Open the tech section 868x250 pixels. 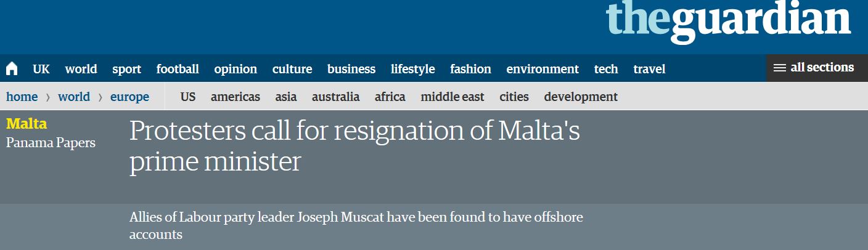606,69
